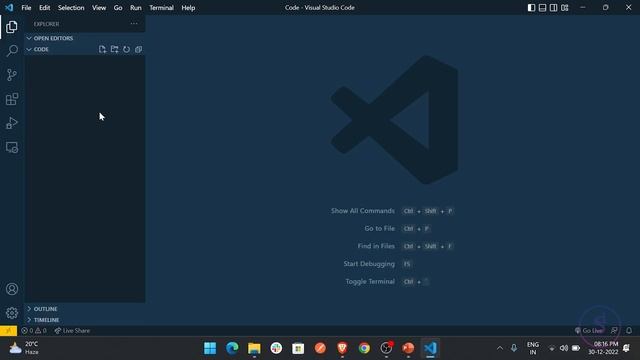
Task: Open the Run menu
Action: pyautogui.click(x=136, y=8)
